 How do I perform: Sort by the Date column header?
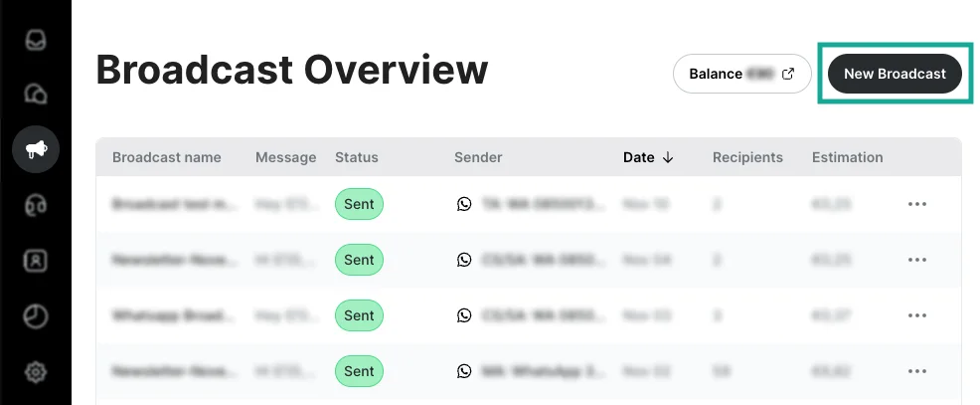pos(648,157)
